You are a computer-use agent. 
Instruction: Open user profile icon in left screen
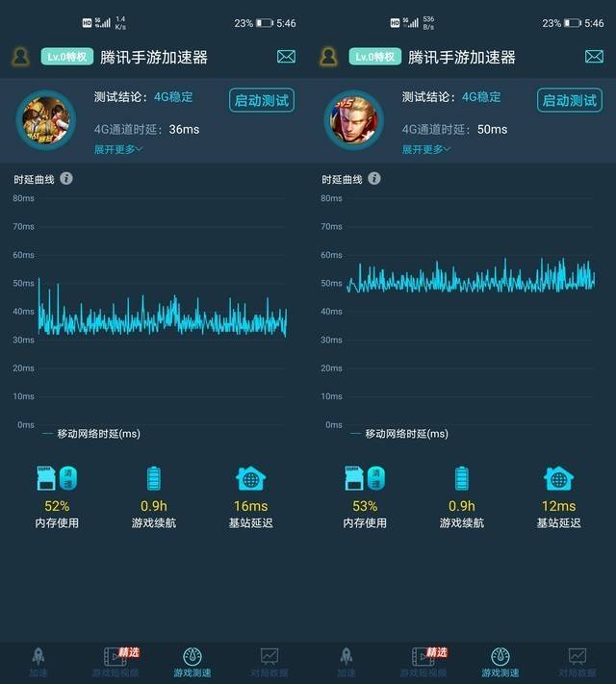(x=20, y=57)
